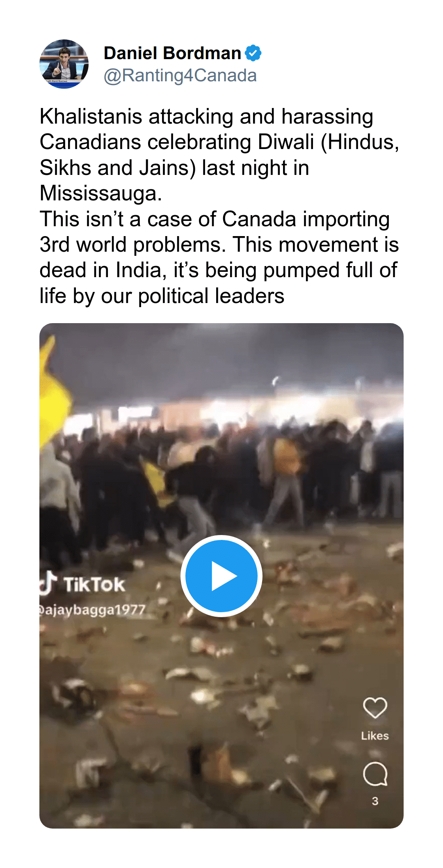Viewport: 443px width, 868px height.
Task: Open the Daniel Bordman display name
Action: (x=172, y=53)
